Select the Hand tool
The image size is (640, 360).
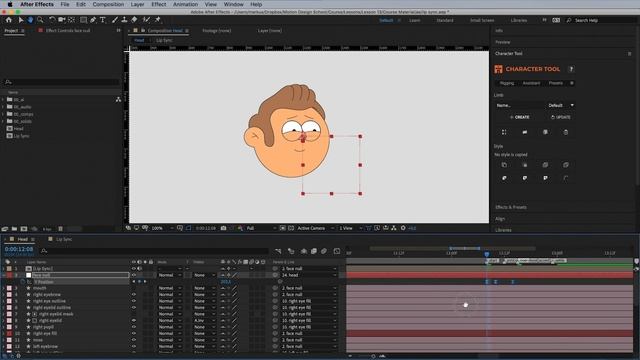(30, 20)
